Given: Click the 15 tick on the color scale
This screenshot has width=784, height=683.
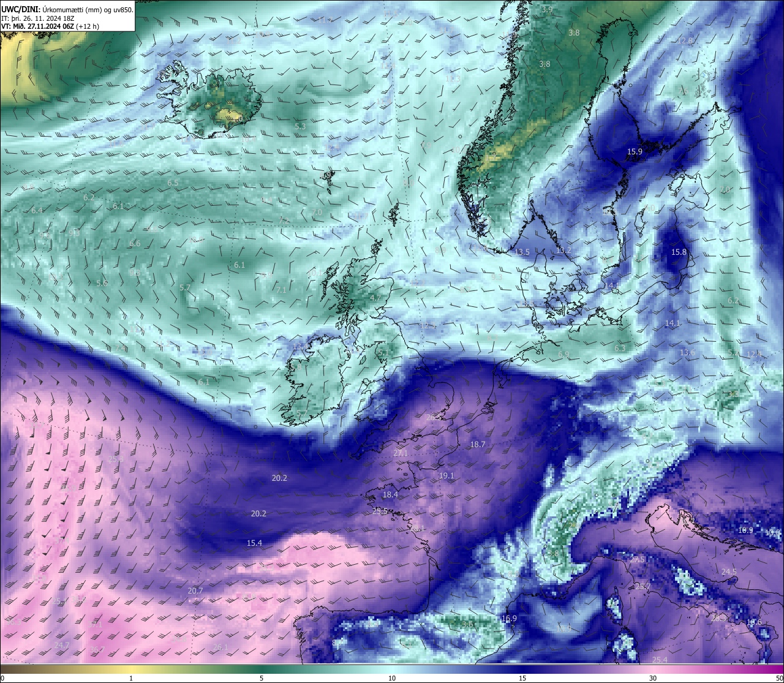Looking at the screenshot, I should coord(522,678).
